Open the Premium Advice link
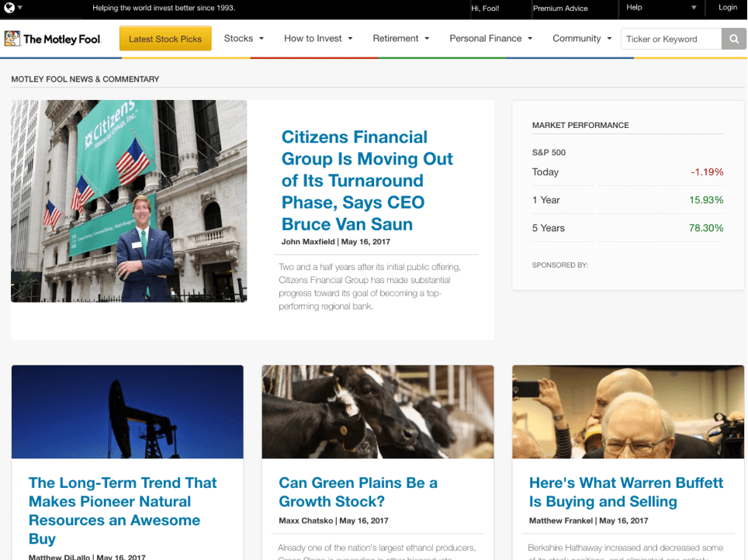This screenshot has height=560, width=748. pyautogui.click(x=560, y=8)
